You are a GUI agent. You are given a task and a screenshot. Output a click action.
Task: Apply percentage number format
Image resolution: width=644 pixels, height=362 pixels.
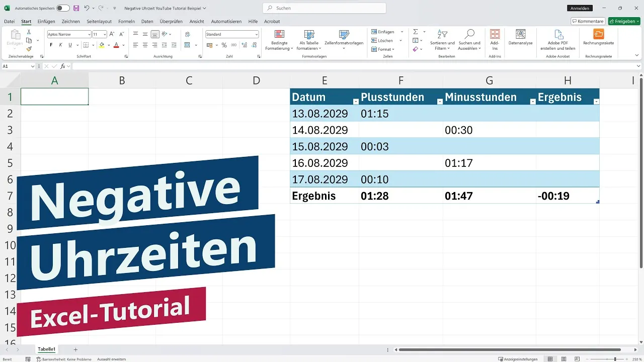(223, 45)
